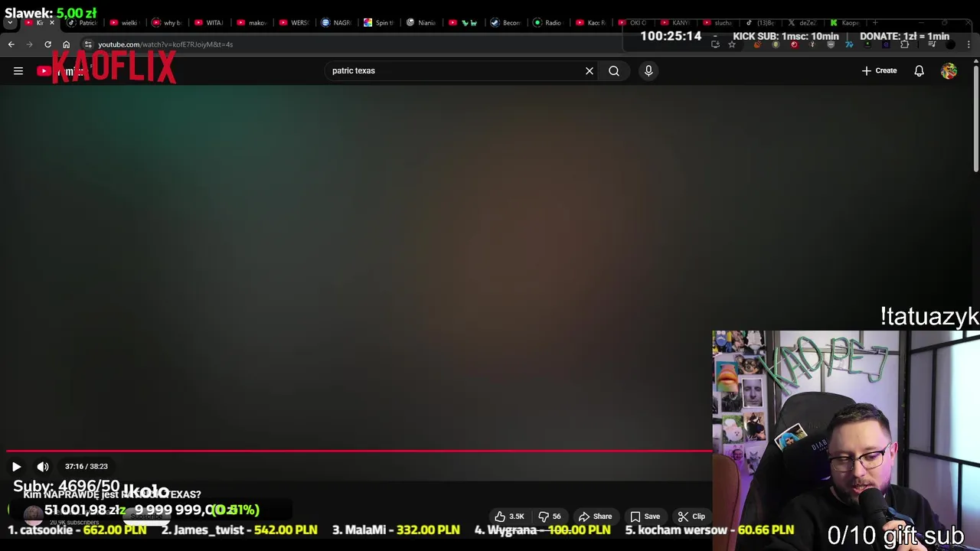Switch to the slucha tab
Image resolution: width=980 pixels, height=551 pixels.
click(x=717, y=23)
